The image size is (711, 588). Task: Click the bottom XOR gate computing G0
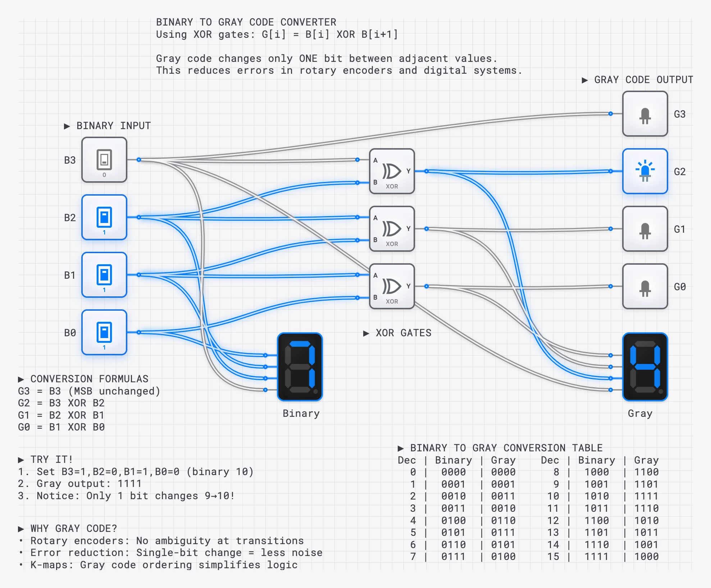coord(392,287)
